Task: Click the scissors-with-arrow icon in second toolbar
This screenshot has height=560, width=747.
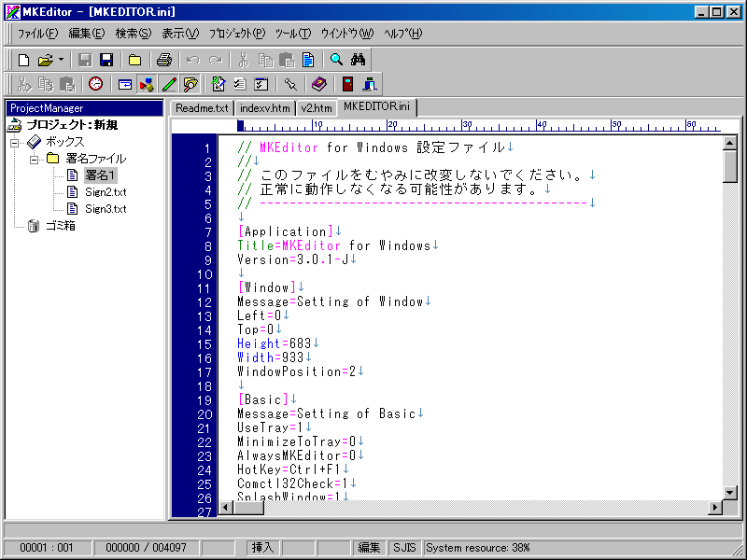Action: click(23, 85)
